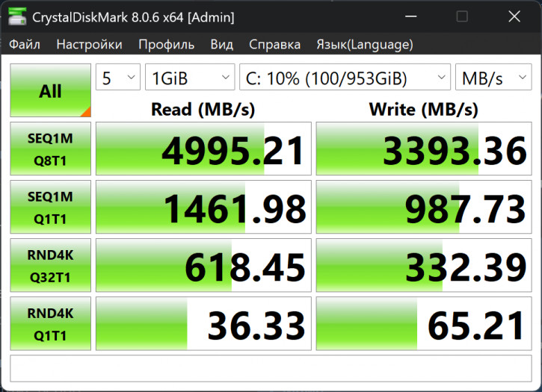Click the 987.73 write result
542x392 pixels.
tap(424, 207)
